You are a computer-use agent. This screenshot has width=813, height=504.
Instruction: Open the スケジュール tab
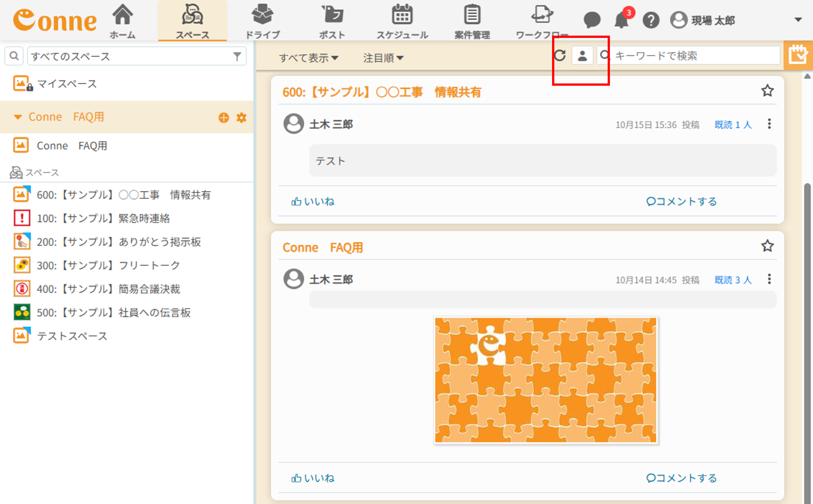(x=402, y=21)
